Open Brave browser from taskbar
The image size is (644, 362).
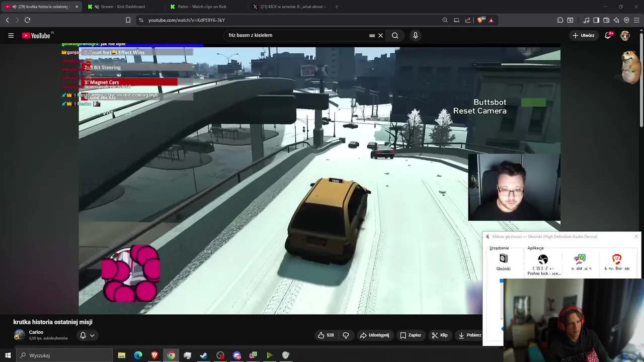click(x=154, y=355)
